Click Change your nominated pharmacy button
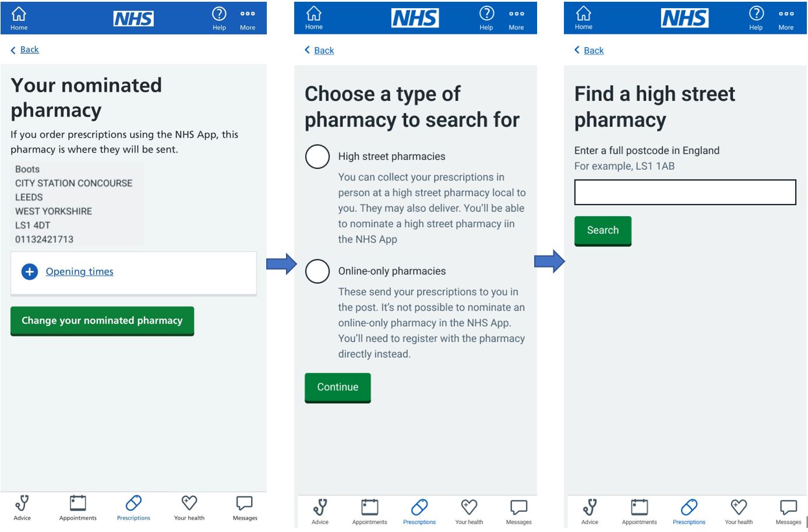Screen dimensions: 808x532 tap(102, 320)
